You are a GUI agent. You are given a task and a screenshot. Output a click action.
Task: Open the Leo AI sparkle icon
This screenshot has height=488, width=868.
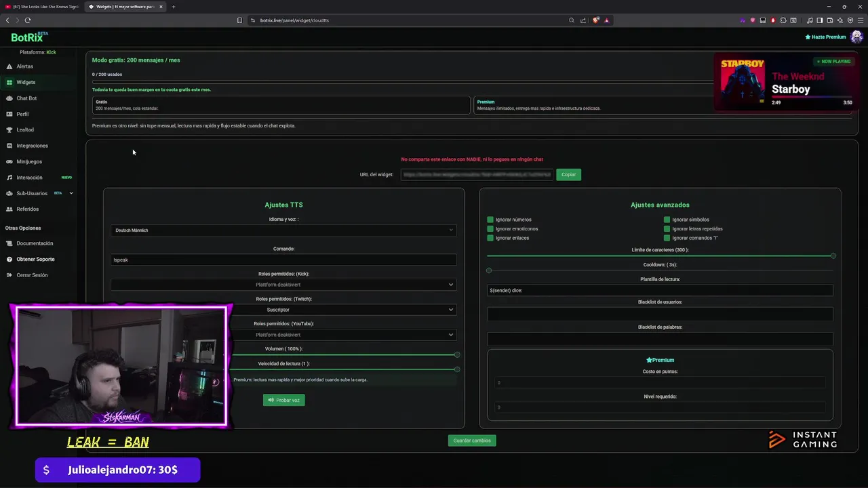coord(840,20)
